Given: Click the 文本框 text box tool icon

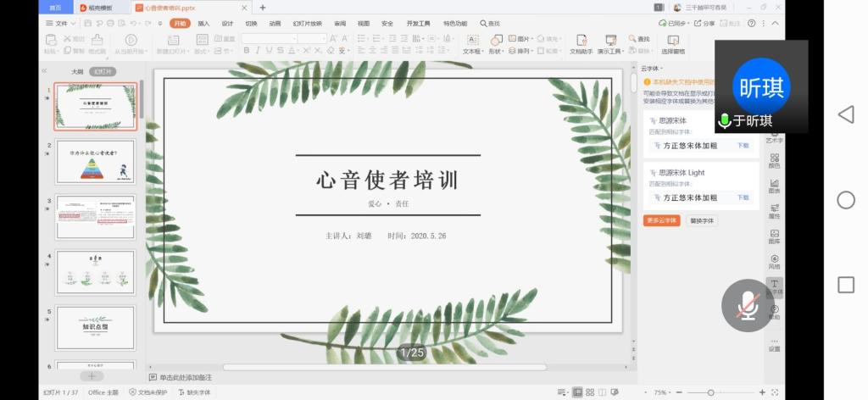Looking at the screenshot, I should pyautogui.click(x=471, y=40).
